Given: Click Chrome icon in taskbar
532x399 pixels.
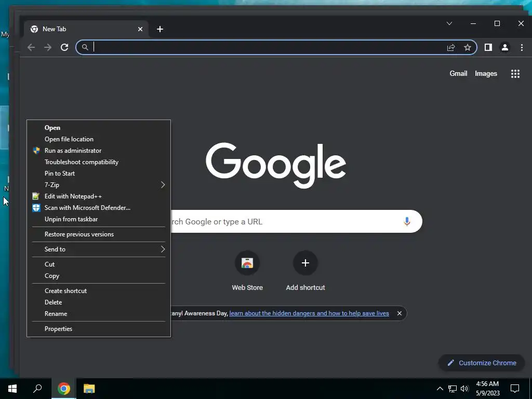Looking at the screenshot, I should pos(64,389).
